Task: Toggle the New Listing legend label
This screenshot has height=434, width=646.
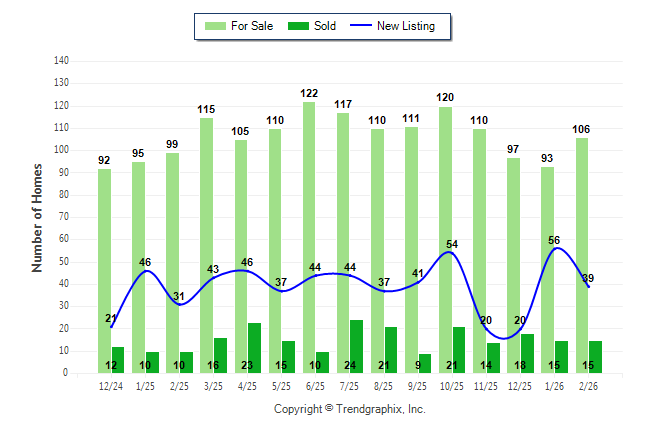Action: coord(406,26)
